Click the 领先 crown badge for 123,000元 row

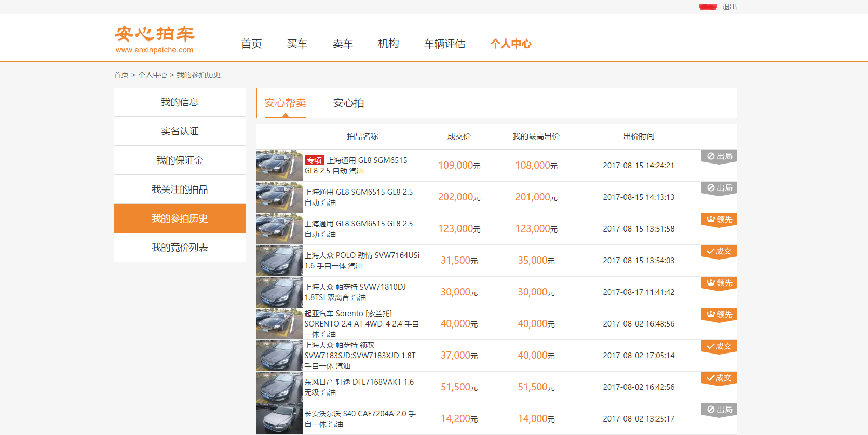tap(719, 220)
